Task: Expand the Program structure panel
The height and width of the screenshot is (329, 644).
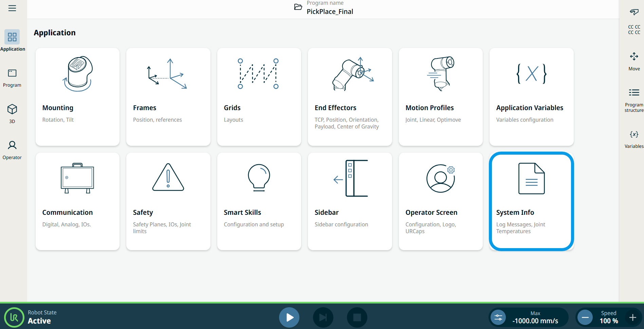Action: (634, 100)
